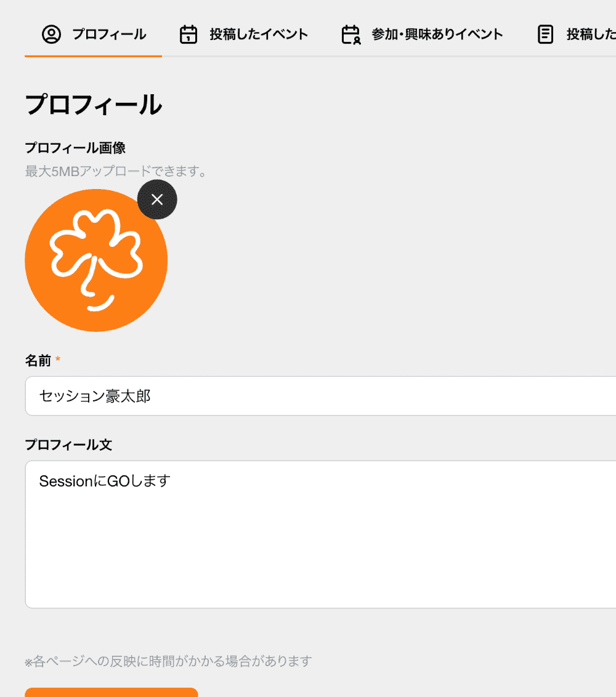Click the dark circle badge above the avatar

pos(157,199)
